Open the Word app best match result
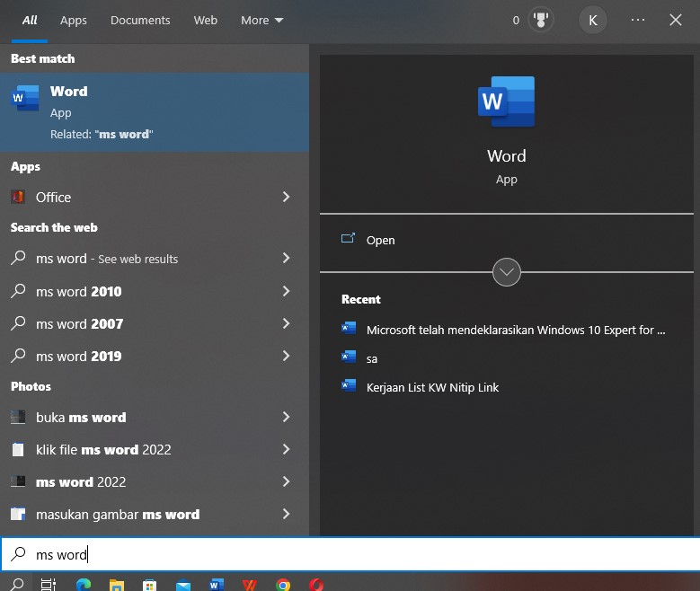 pos(155,112)
